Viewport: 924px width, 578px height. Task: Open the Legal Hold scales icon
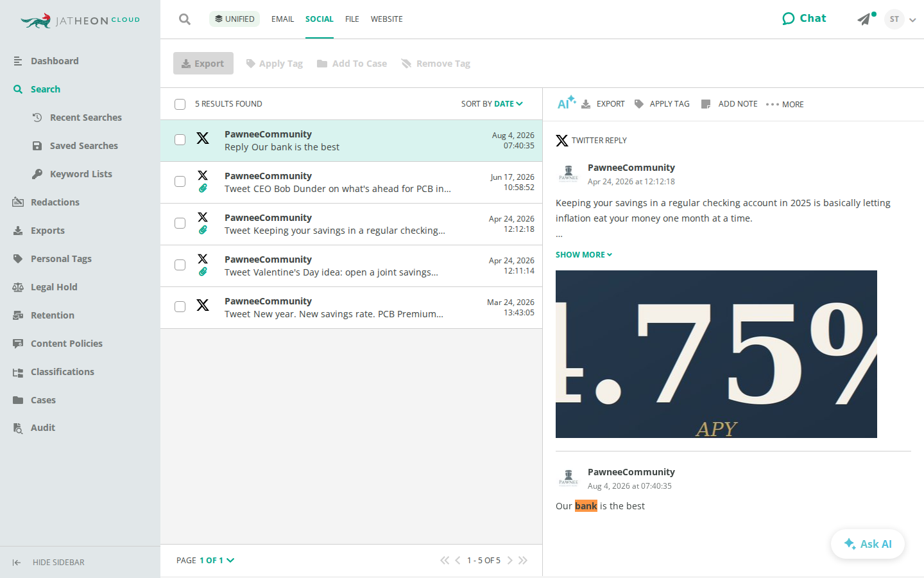[x=18, y=287]
